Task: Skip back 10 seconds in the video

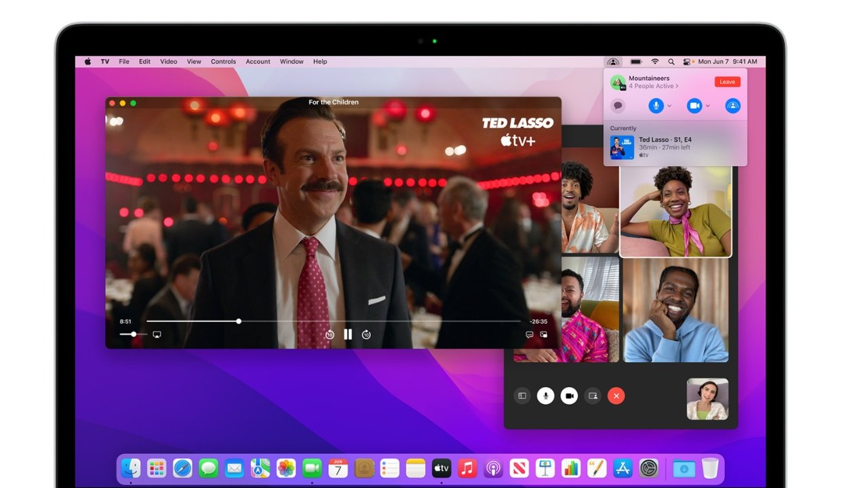Action: 330,334
